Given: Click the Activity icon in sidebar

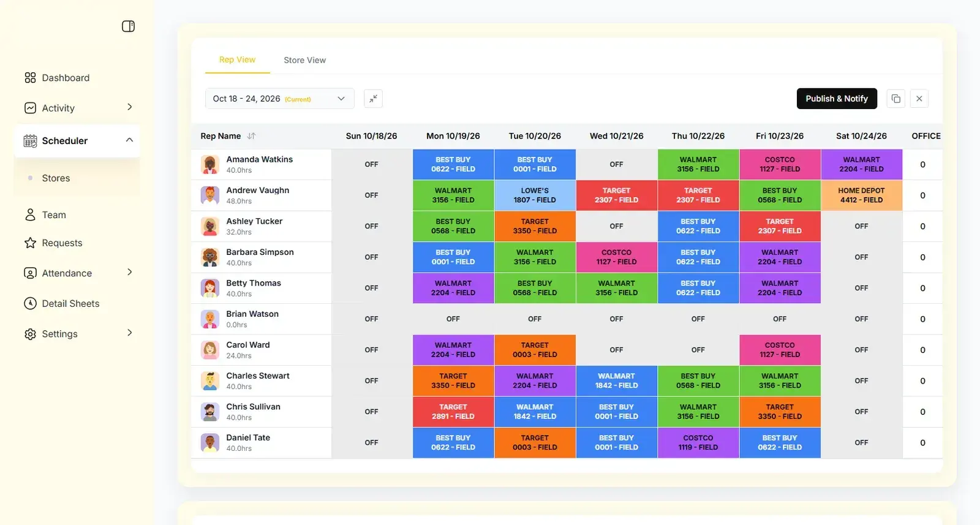Looking at the screenshot, I should pos(30,108).
